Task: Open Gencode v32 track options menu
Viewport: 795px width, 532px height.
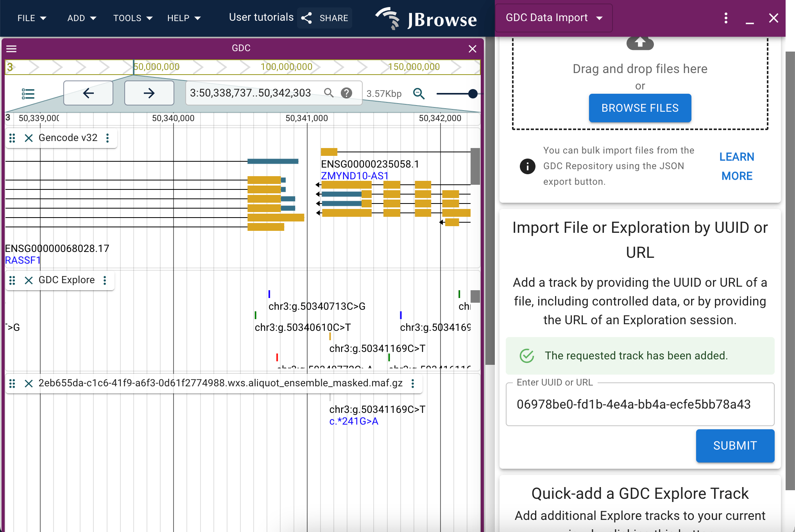Action: tap(107, 138)
